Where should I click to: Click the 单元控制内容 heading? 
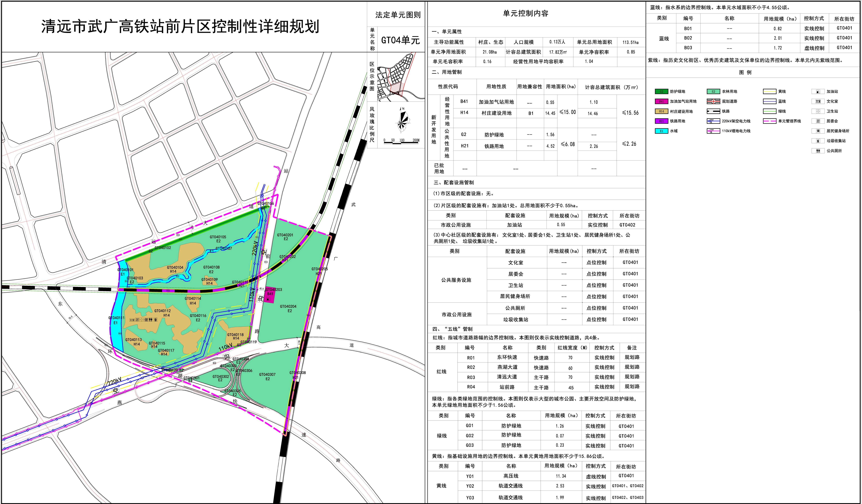click(525, 13)
